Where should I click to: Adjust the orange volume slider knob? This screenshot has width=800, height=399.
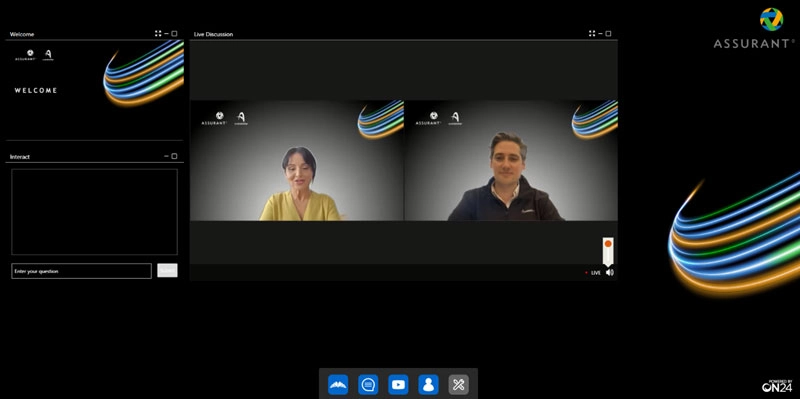click(608, 244)
